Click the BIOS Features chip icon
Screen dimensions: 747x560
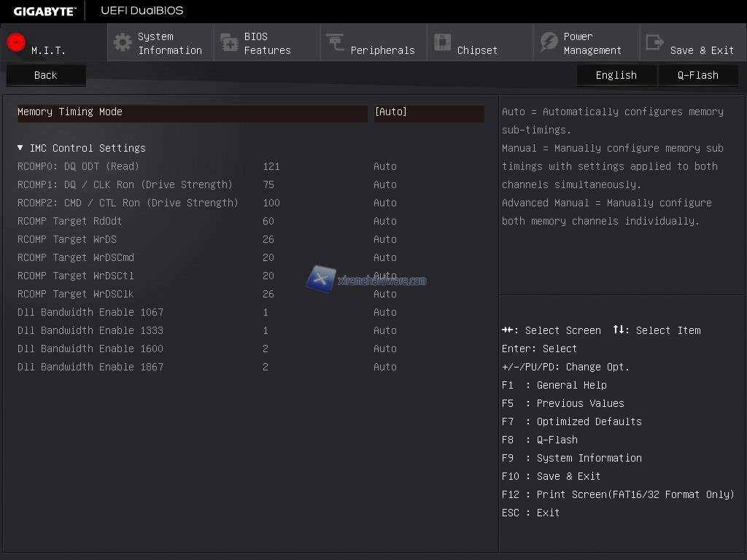point(229,42)
